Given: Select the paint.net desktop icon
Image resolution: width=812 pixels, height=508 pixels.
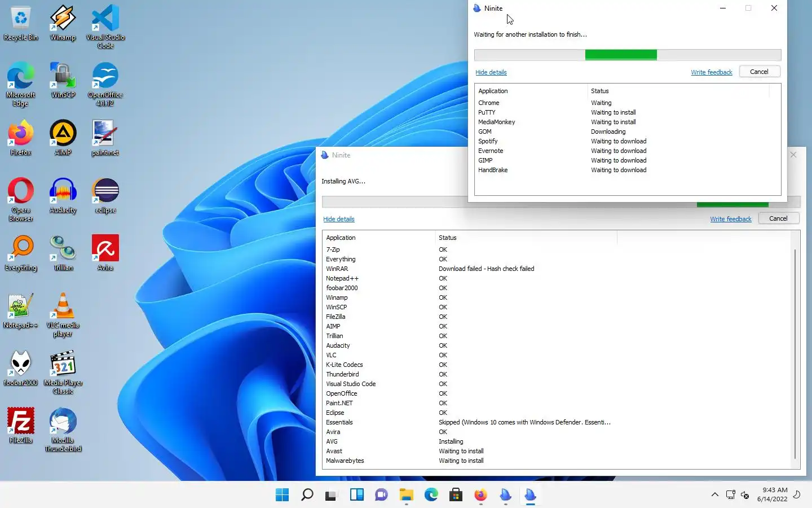Looking at the screenshot, I should click(105, 138).
